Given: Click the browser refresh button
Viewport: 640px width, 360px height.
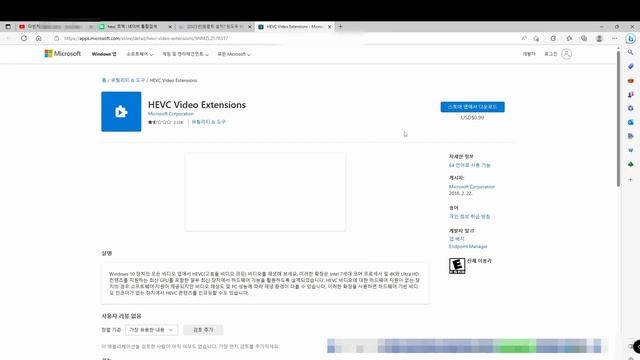Looking at the screenshot, I should coord(24,38).
